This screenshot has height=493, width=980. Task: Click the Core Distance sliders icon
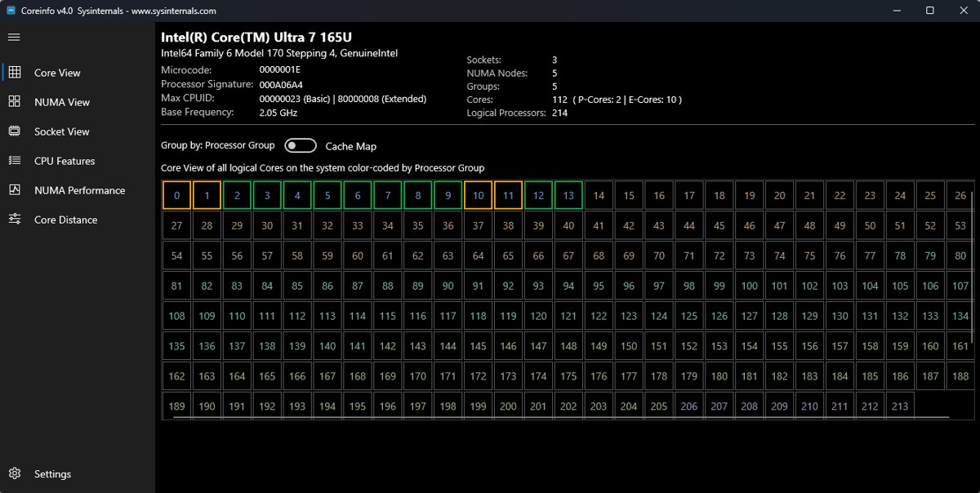(x=14, y=220)
